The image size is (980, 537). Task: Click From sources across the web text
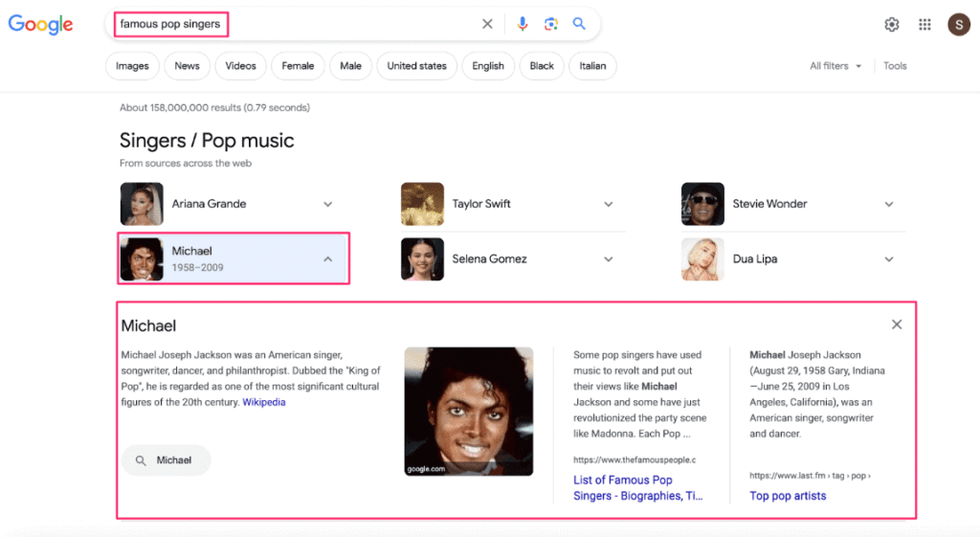click(186, 163)
